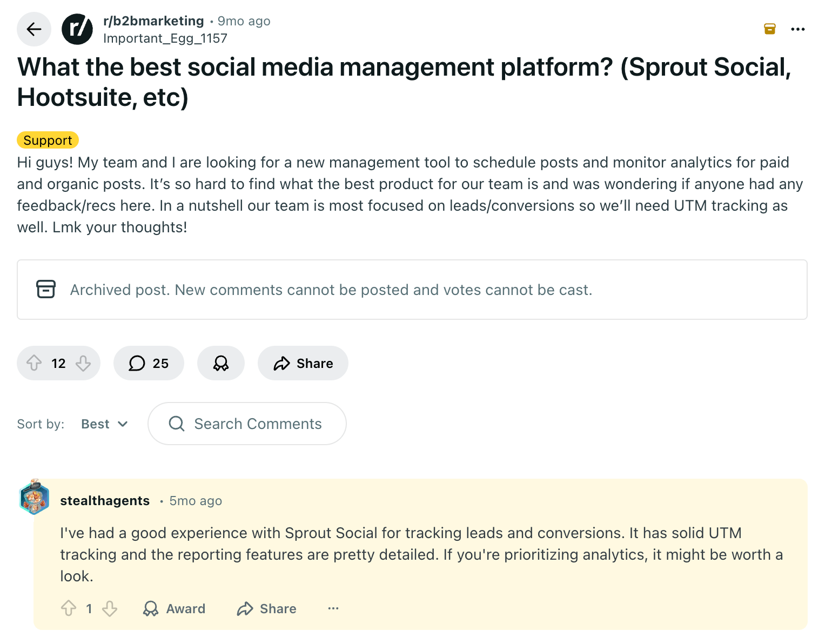Give an Award to stealthagents' comment
The image size is (832, 644).
[x=174, y=608]
